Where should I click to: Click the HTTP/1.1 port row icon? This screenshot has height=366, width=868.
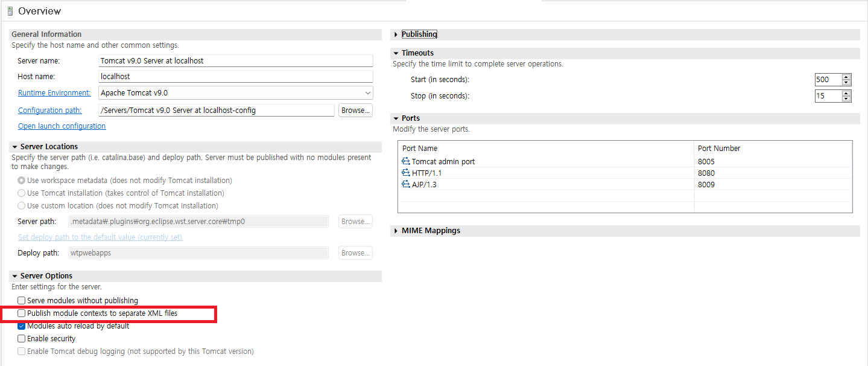coord(405,173)
